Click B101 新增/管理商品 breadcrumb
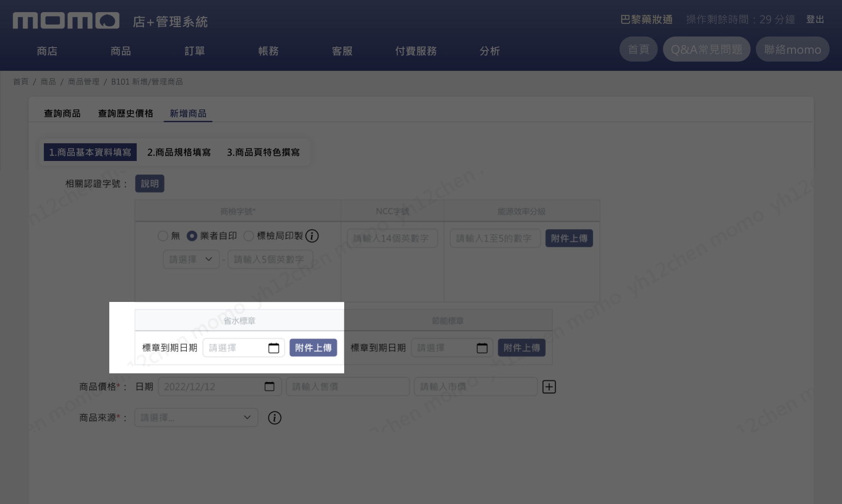 [x=147, y=82]
